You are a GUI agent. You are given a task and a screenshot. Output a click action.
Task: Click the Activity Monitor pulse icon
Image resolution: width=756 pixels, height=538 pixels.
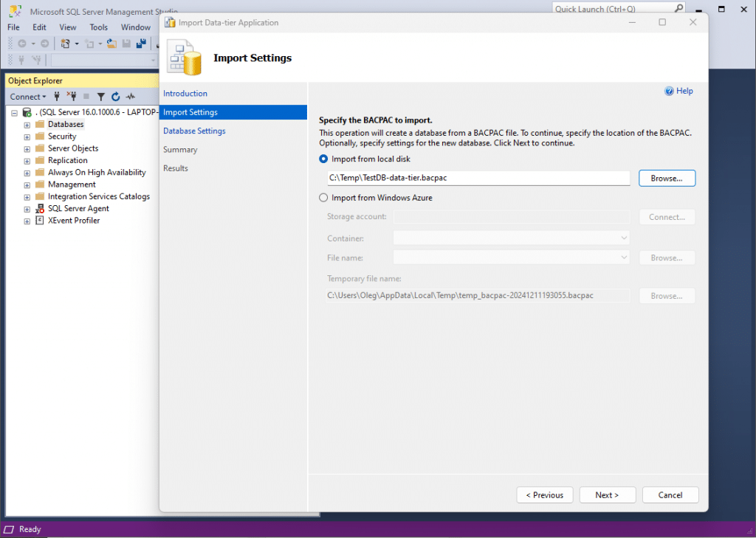click(131, 97)
